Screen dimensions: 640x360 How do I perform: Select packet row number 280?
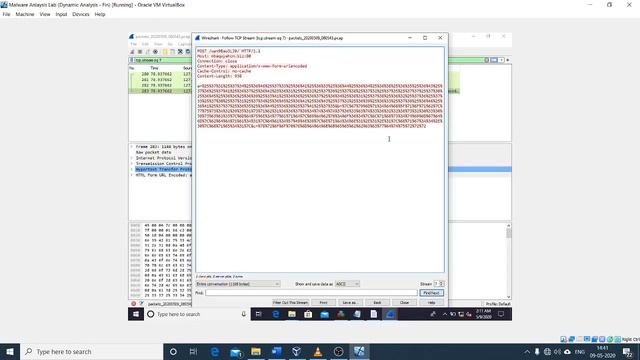[x=160, y=74]
